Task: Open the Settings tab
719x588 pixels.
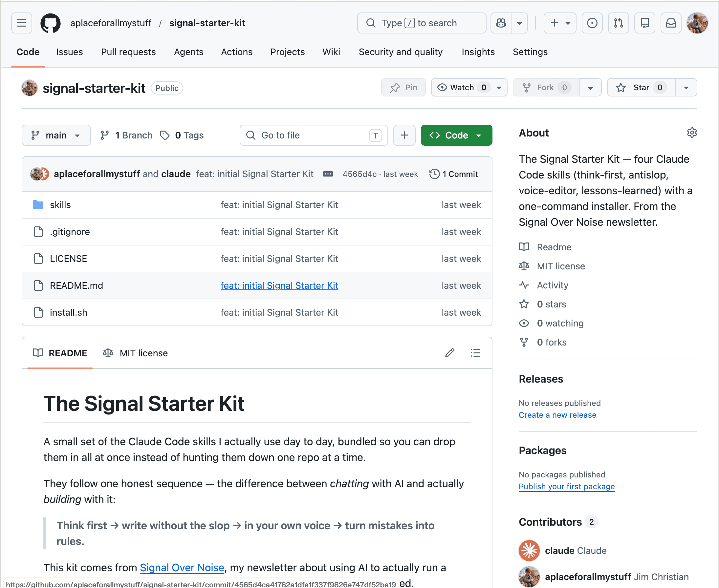Action: [x=530, y=52]
